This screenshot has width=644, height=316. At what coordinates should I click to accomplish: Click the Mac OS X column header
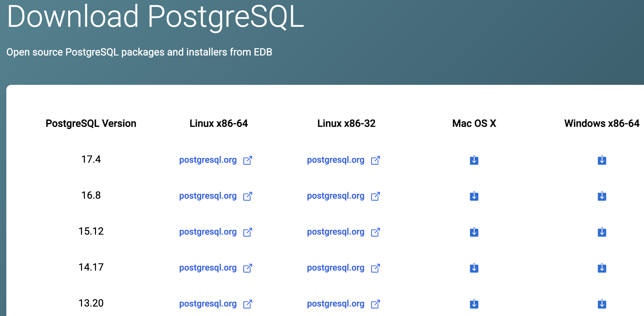click(474, 123)
